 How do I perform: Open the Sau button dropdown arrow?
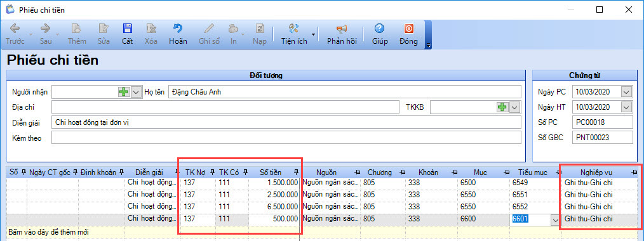pyautogui.click(x=58, y=34)
